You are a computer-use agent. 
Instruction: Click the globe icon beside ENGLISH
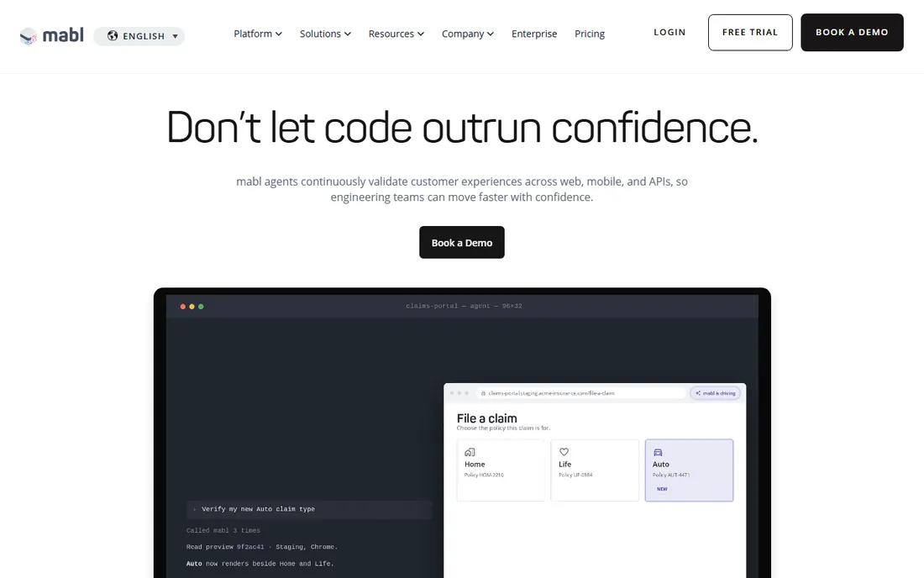click(x=113, y=36)
